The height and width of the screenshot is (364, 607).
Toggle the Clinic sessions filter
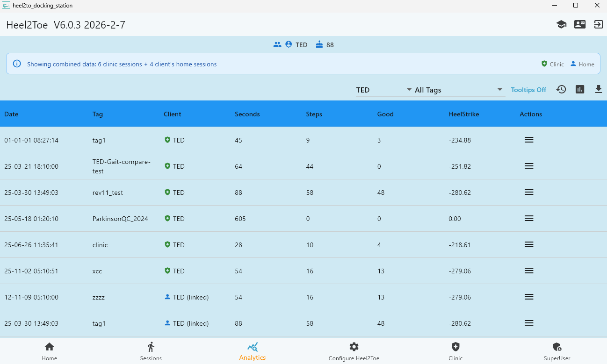[553, 64]
